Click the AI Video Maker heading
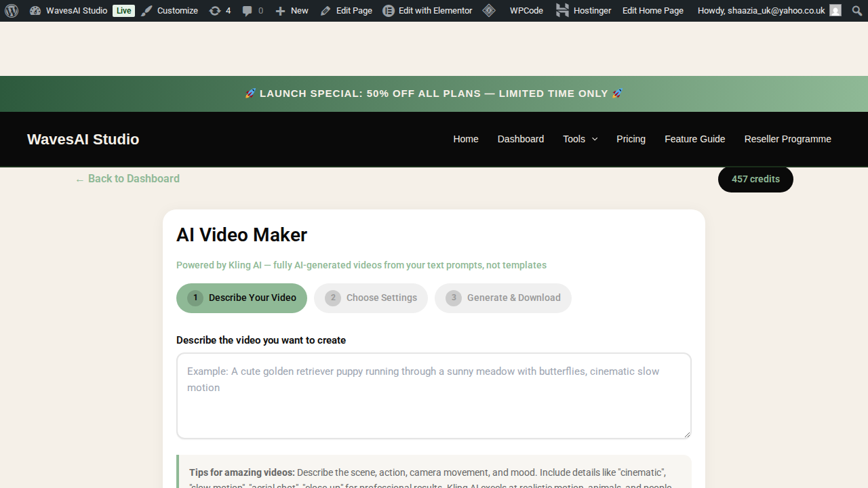The width and height of the screenshot is (868, 488). (241, 235)
